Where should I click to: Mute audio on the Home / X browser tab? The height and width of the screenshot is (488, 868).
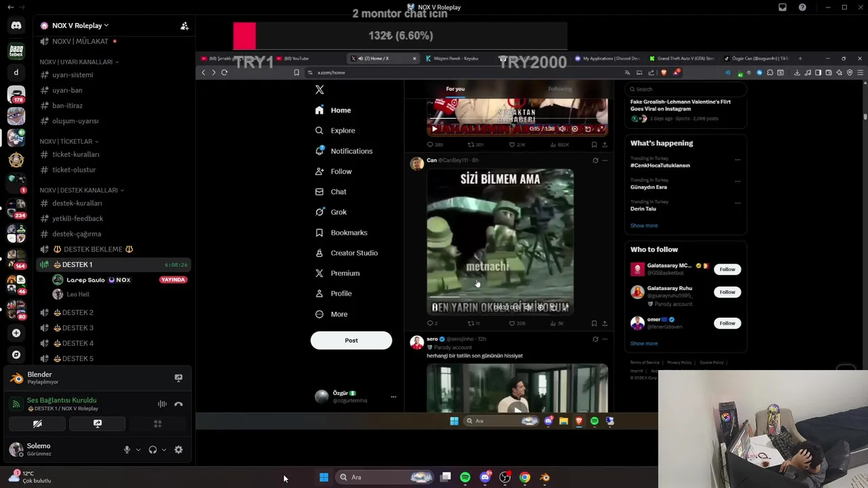(360, 58)
